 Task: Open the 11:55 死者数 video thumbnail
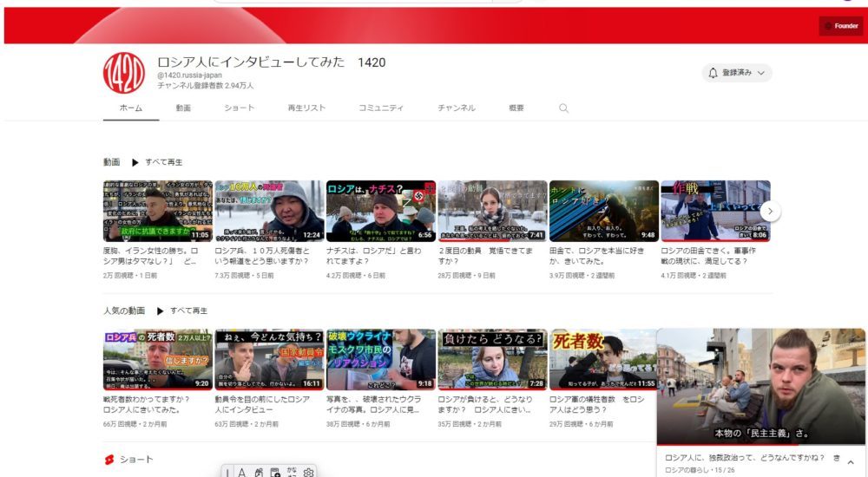(x=603, y=360)
